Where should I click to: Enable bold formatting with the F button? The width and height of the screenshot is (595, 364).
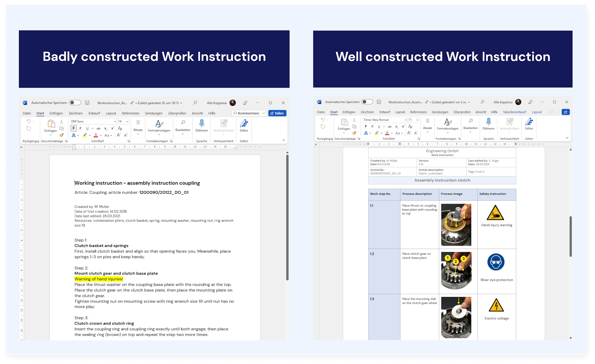tap(74, 128)
